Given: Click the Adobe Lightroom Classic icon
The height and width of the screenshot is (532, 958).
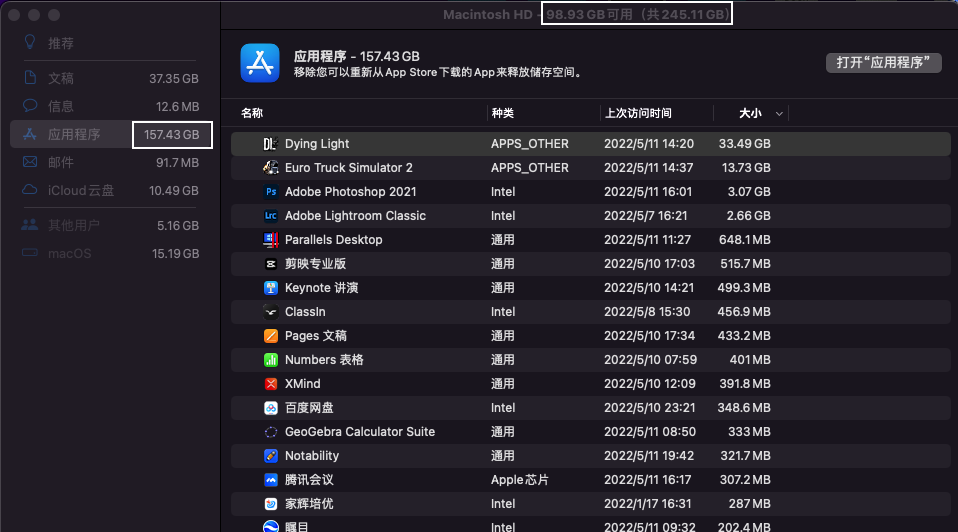Looking at the screenshot, I should pyautogui.click(x=270, y=216).
